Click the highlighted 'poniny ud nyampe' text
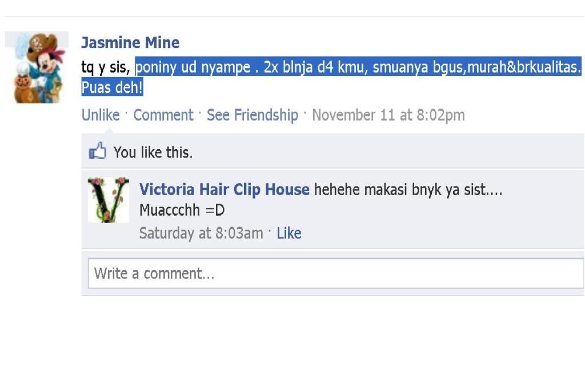This screenshot has width=585, height=392. click(193, 67)
